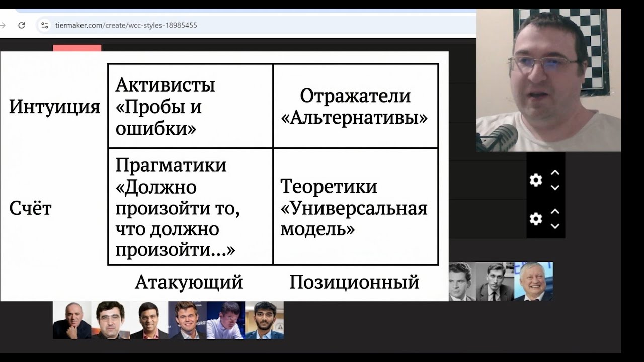Select thumbnail of laughing white-haired man
This screenshot has height=362, width=644.
coord(533,282)
